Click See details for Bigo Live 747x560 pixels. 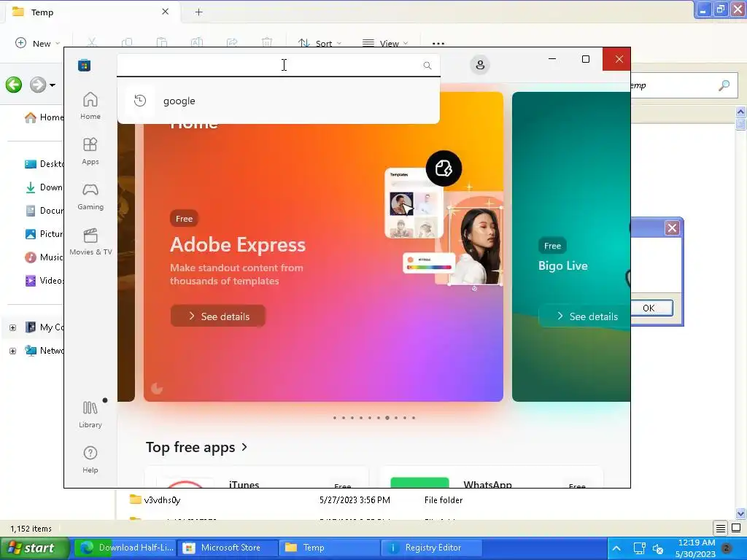(x=586, y=316)
